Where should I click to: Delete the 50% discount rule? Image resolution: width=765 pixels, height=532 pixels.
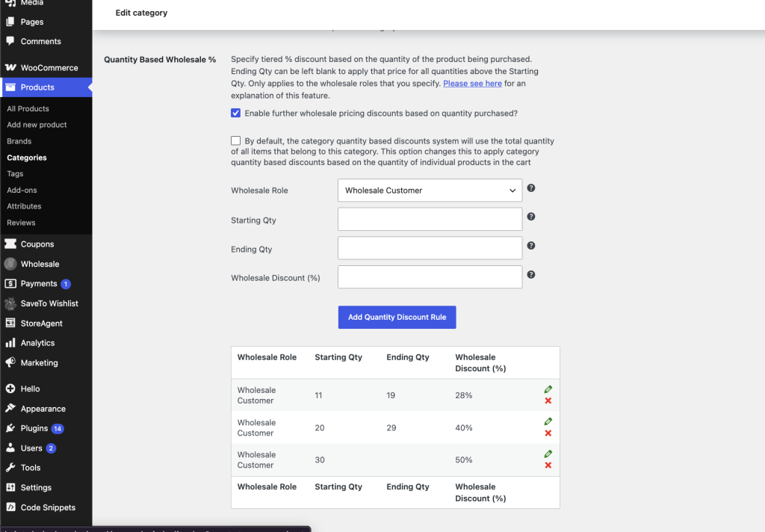tap(548, 466)
